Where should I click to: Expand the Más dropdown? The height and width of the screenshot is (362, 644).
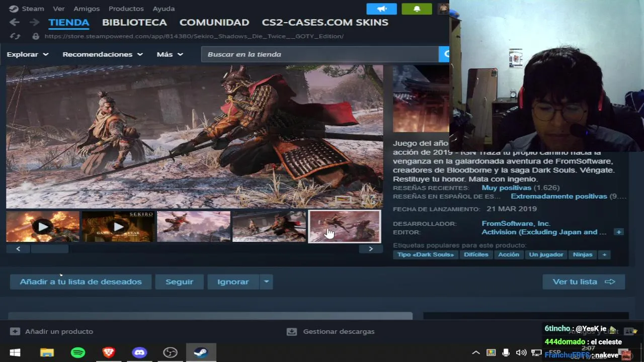click(x=170, y=54)
